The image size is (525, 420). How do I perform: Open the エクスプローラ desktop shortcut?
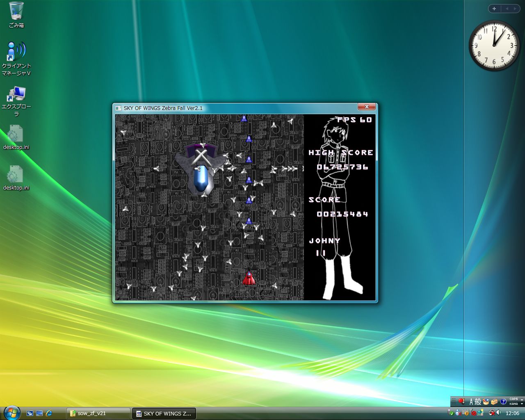pyautogui.click(x=16, y=101)
